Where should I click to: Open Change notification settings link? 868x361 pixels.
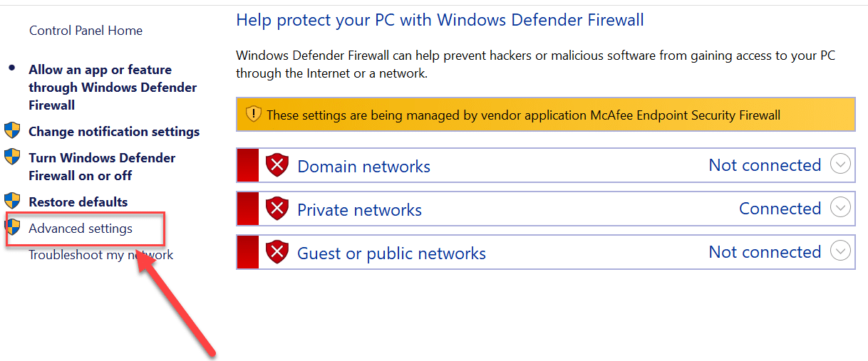pos(114,132)
